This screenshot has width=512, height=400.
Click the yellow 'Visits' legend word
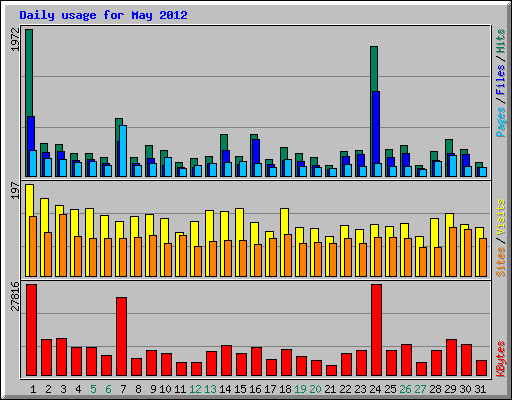pos(501,218)
